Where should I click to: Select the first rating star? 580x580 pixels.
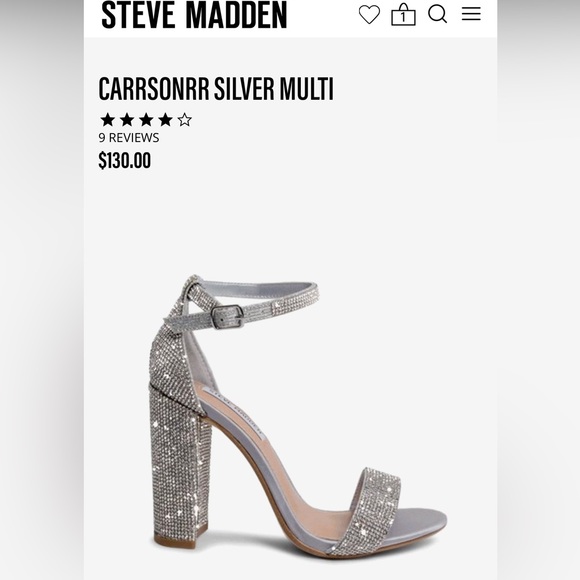pos(108,120)
